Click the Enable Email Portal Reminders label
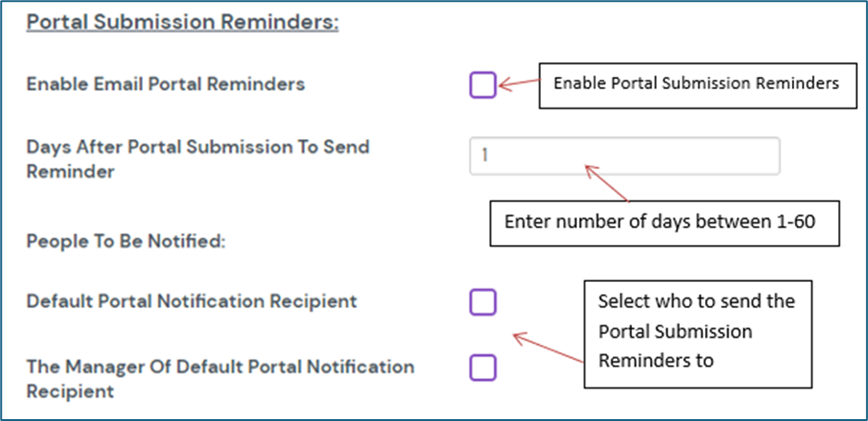This screenshot has height=421, width=868. 166,84
